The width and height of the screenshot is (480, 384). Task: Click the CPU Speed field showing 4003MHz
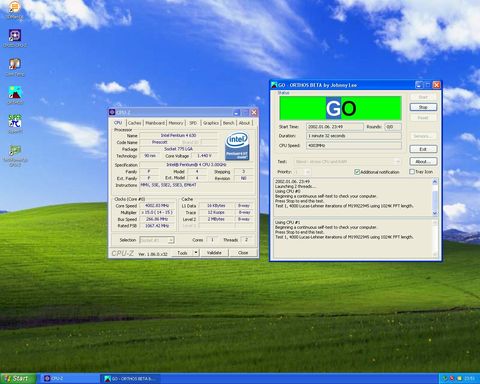[354, 146]
